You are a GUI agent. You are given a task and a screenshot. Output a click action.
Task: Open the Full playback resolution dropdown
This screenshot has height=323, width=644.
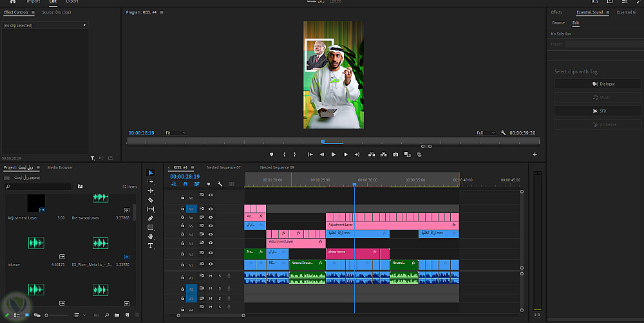pyautogui.click(x=486, y=133)
